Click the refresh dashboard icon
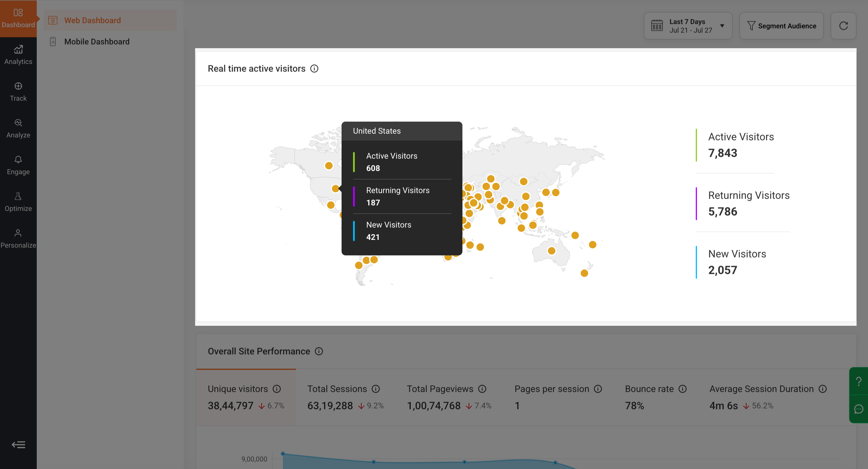The image size is (868, 469). 843,26
